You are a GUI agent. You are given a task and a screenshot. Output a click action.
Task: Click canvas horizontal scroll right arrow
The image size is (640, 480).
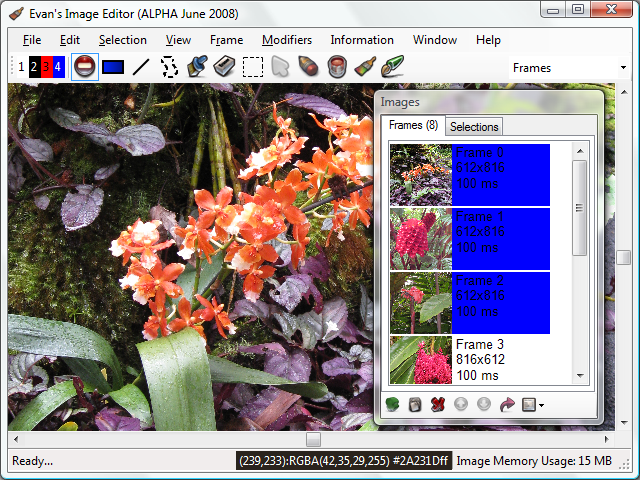pos(607,440)
